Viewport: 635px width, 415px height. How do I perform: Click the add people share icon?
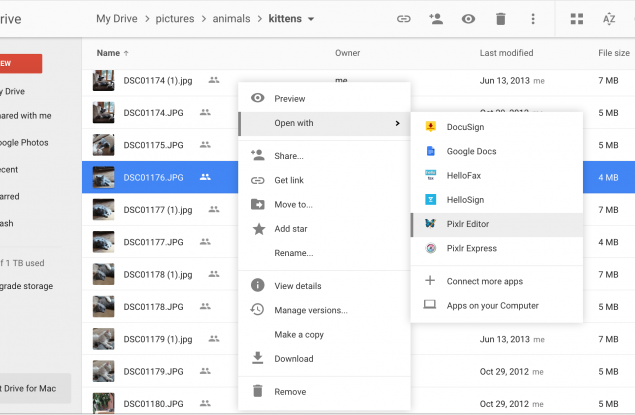[x=436, y=18]
